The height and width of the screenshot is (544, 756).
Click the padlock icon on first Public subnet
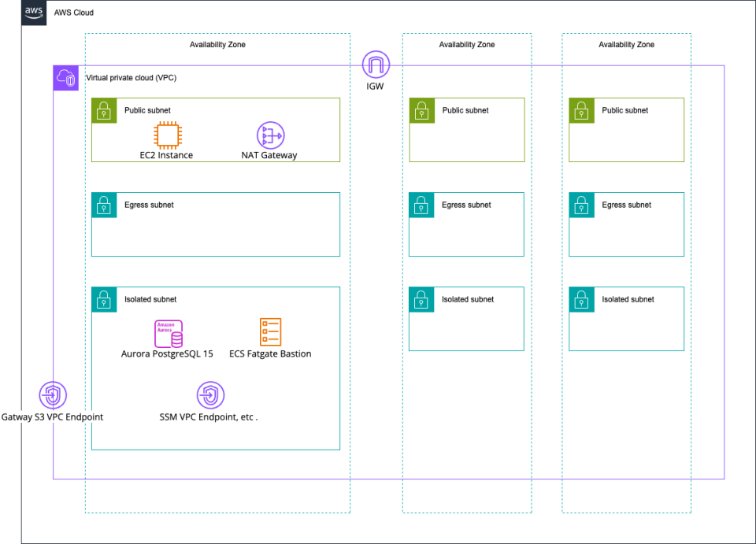click(x=103, y=110)
